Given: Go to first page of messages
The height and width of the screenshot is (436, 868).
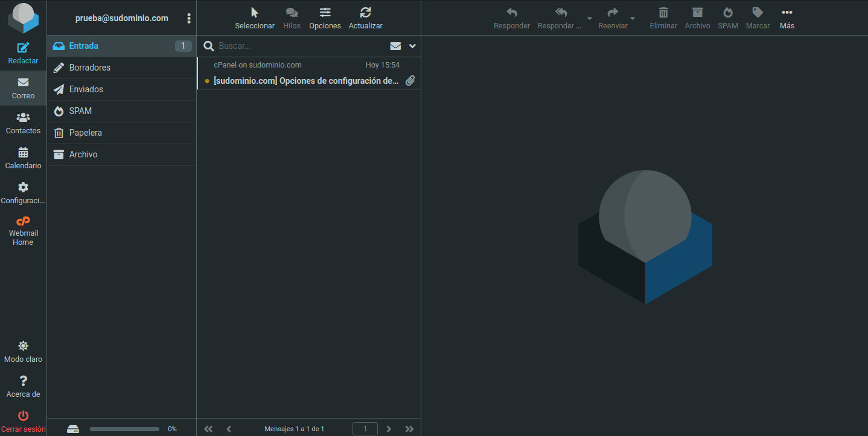Looking at the screenshot, I should click(x=208, y=429).
